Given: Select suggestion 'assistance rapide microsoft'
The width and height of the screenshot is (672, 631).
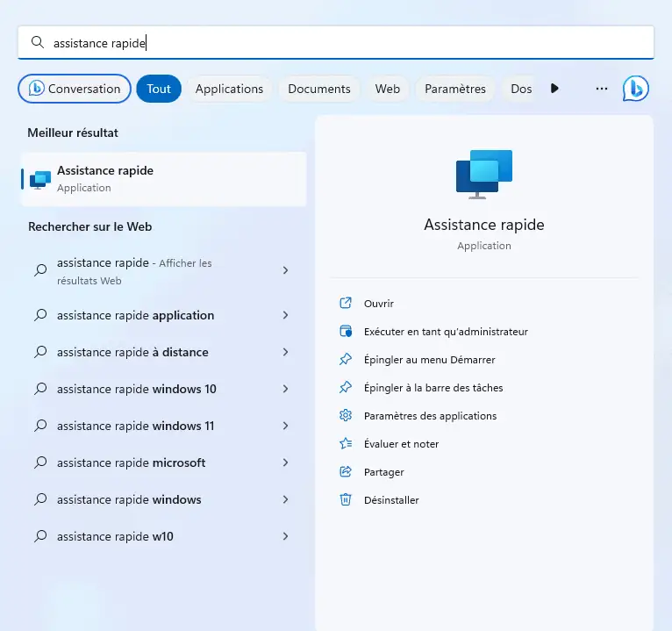Looking at the screenshot, I should (x=164, y=462).
